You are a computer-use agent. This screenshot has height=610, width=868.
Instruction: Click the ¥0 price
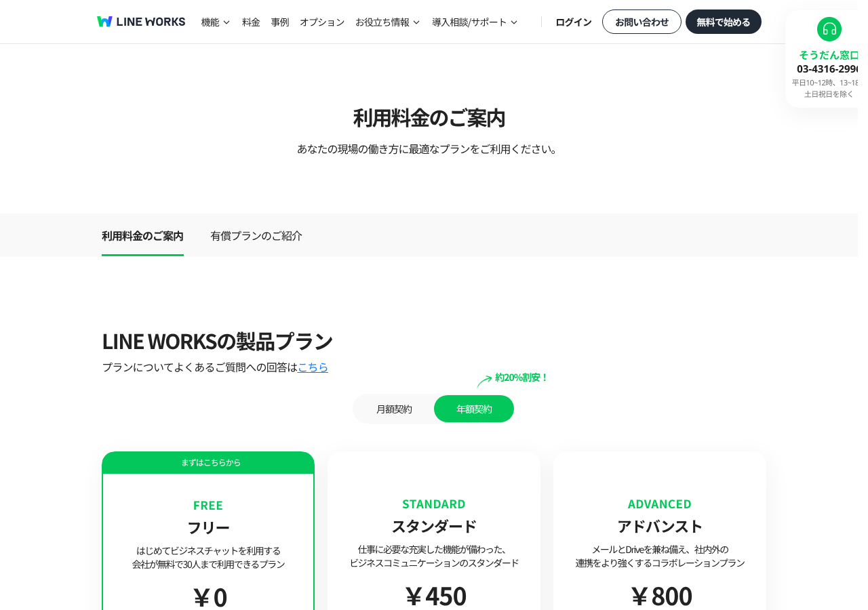(210, 598)
